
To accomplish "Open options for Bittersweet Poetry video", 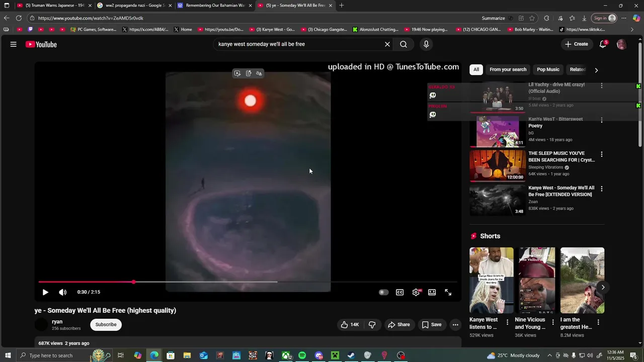I will click(601, 120).
